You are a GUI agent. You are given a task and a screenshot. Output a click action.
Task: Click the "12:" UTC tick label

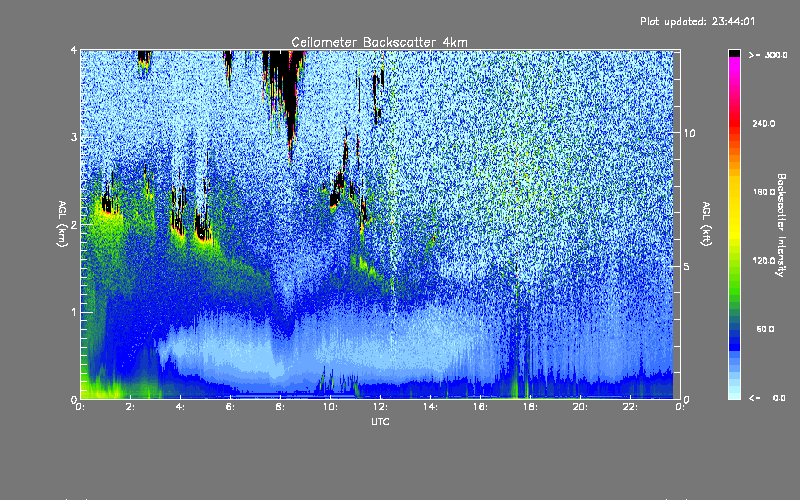[x=381, y=407]
